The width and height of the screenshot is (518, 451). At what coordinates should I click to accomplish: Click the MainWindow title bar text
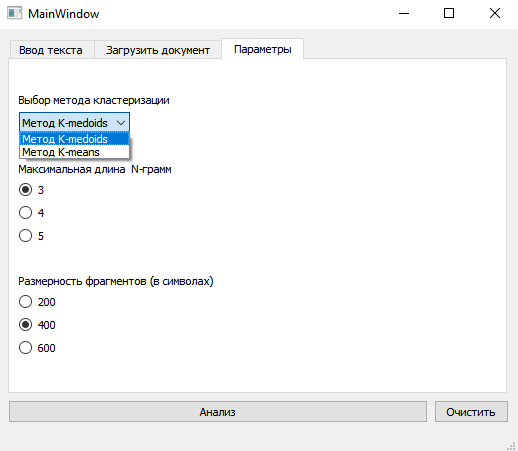tap(63, 14)
